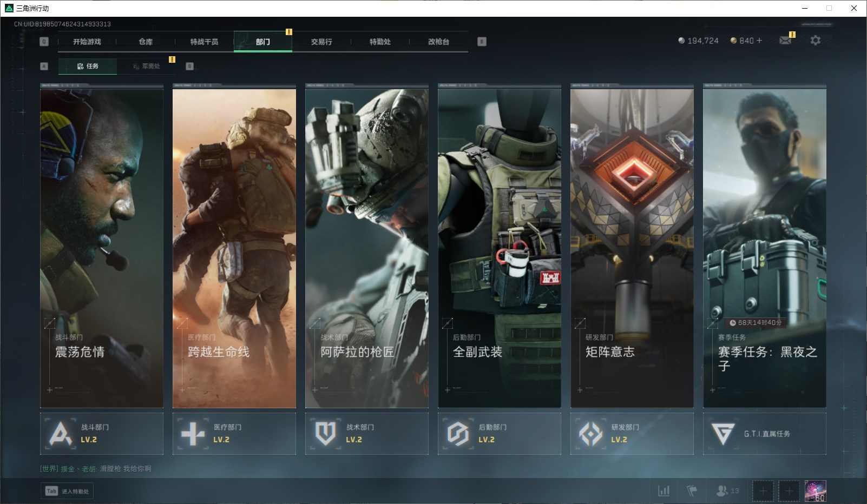Open the statistics bar-chart icon
Image resolution: width=867 pixels, height=504 pixels.
click(664, 491)
